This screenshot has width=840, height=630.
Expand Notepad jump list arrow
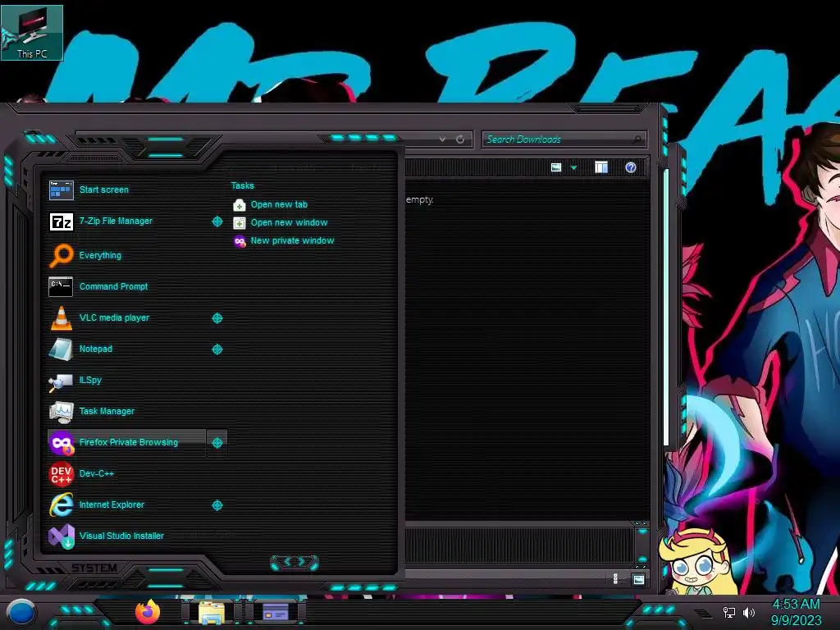click(x=217, y=349)
